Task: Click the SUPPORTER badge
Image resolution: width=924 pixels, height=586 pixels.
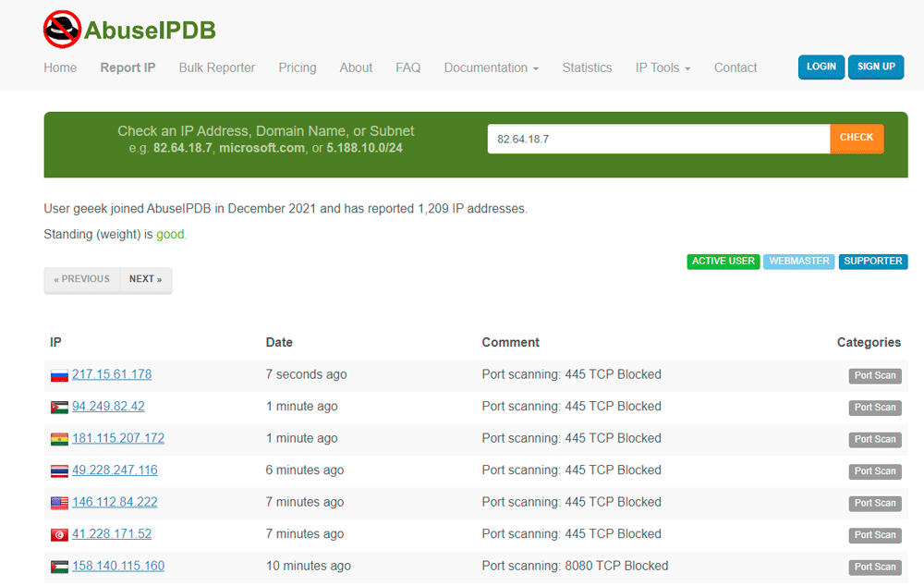Action: tap(873, 262)
